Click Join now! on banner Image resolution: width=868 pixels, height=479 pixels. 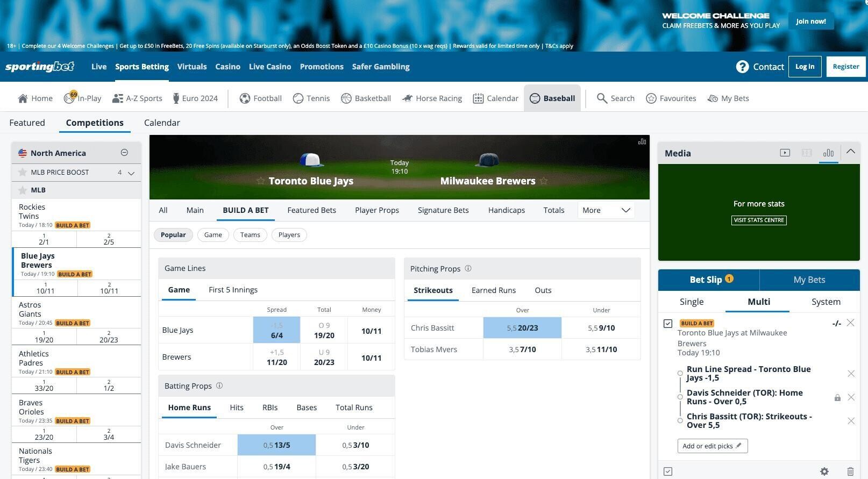point(811,22)
